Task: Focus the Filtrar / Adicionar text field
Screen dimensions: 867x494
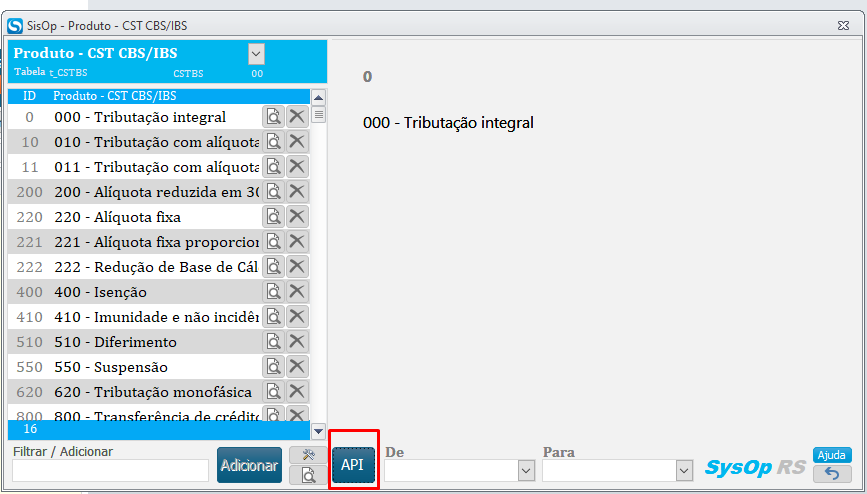Action: coord(110,470)
